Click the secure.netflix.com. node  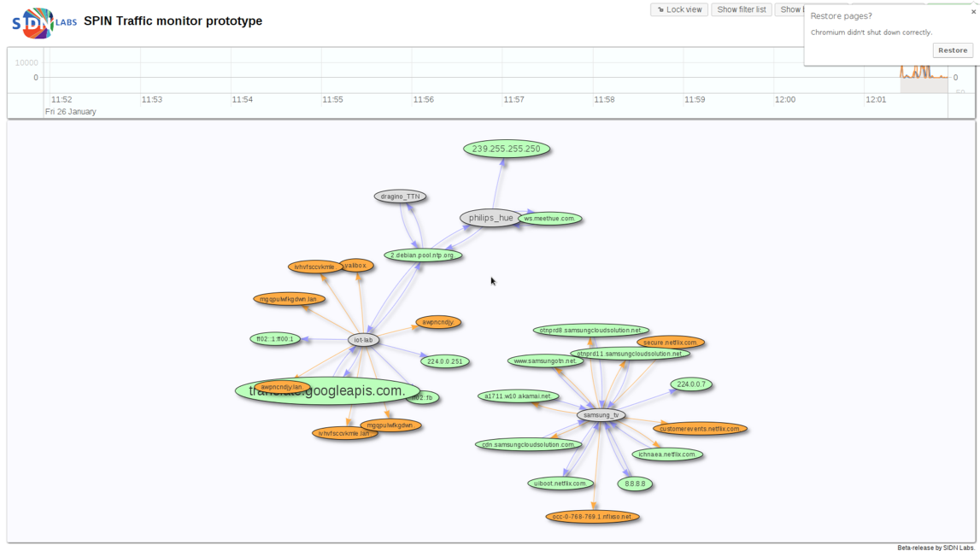(x=671, y=343)
